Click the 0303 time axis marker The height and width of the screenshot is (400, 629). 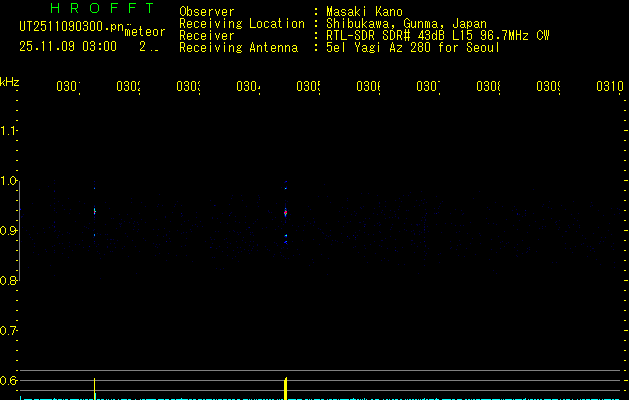click(x=188, y=87)
